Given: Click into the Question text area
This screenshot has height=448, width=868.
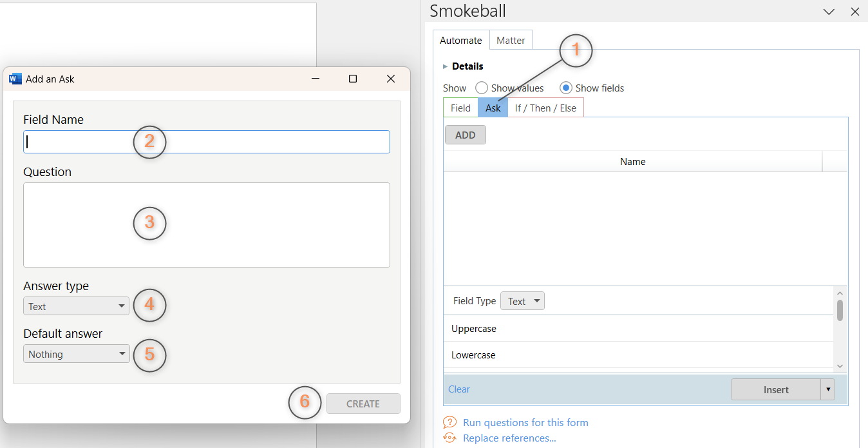Looking at the screenshot, I should pyautogui.click(x=207, y=225).
